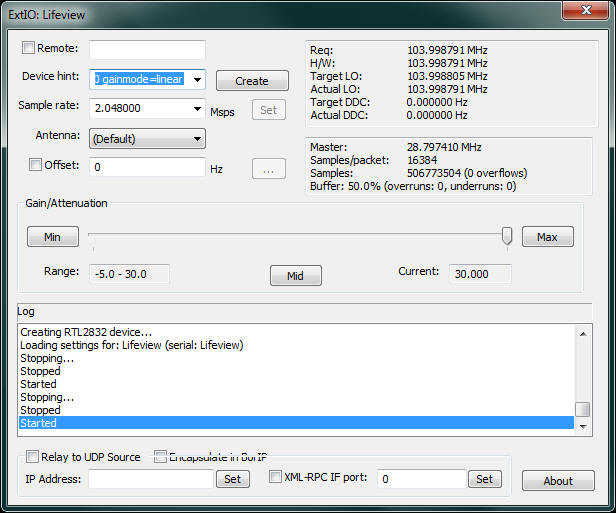Close the ExtIO Lifeview window
The image size is (616, 513).
click(x=586, y=10)
